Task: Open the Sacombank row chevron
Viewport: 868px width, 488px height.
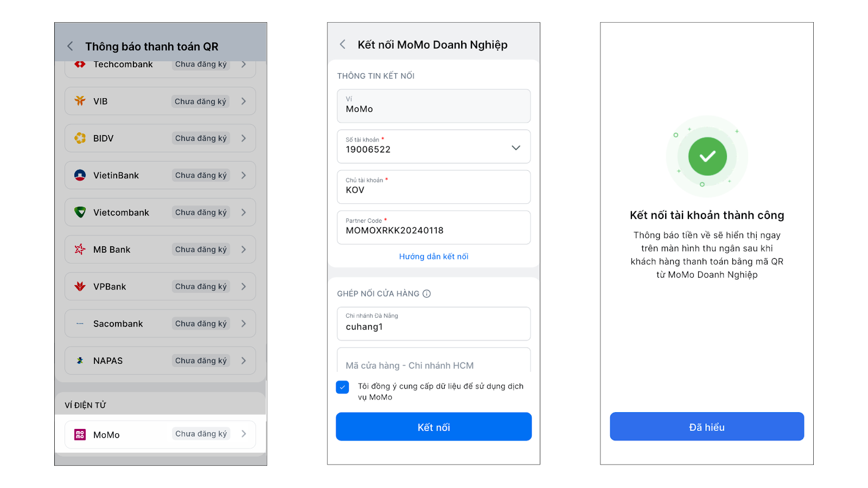Action: [244, 324]
